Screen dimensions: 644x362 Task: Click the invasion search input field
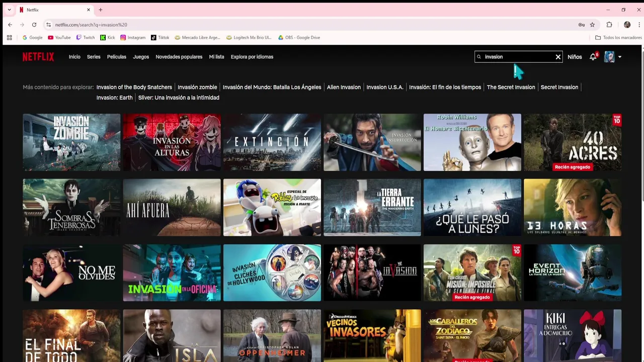pyautogui.click(x=518, y=57)
